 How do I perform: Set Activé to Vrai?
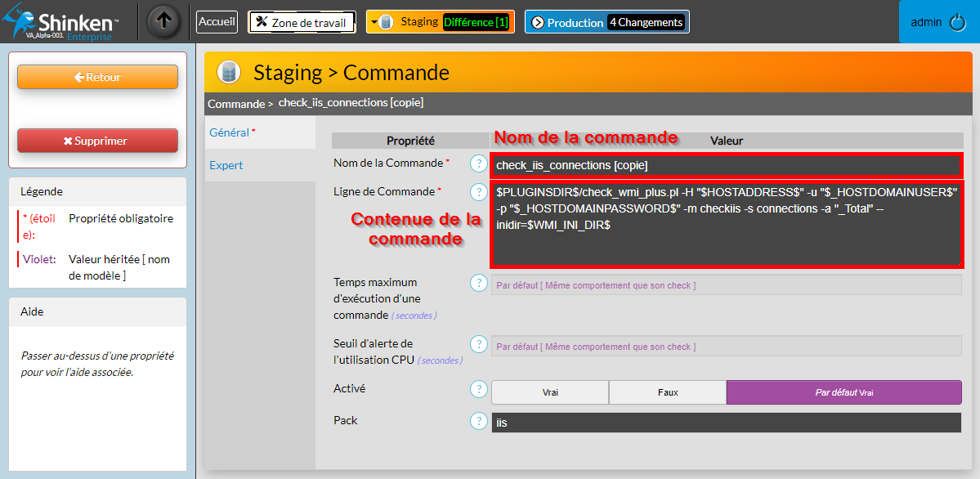550,392
